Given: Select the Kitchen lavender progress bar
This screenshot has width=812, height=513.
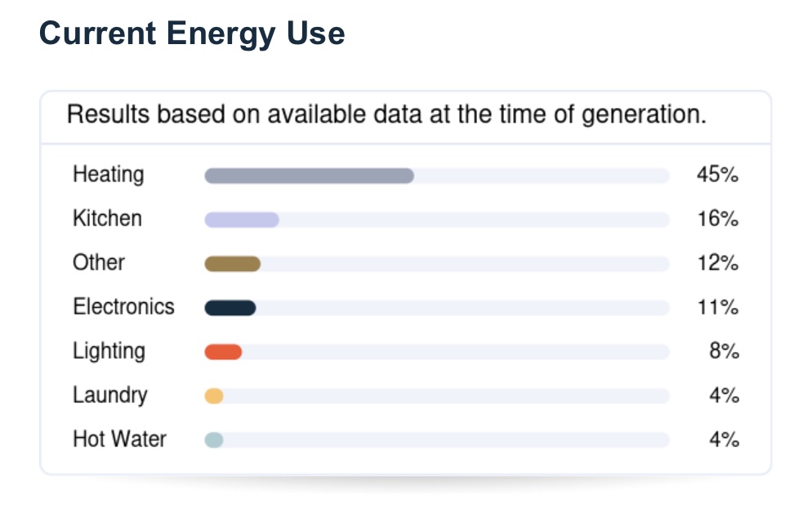Looking at the screenshot, I should click(242, 220).
